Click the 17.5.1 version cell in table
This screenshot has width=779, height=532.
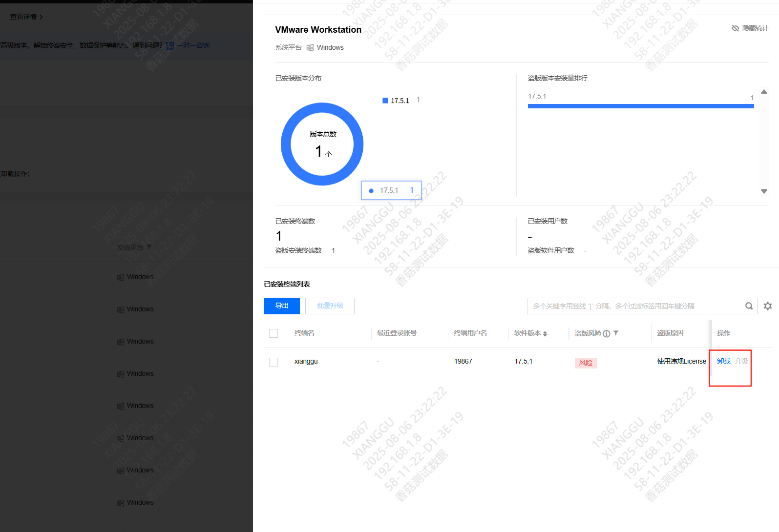click(x=524, y=361)
